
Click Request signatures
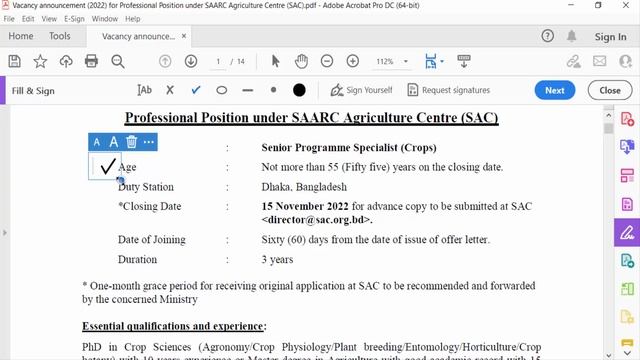(449, 90)
